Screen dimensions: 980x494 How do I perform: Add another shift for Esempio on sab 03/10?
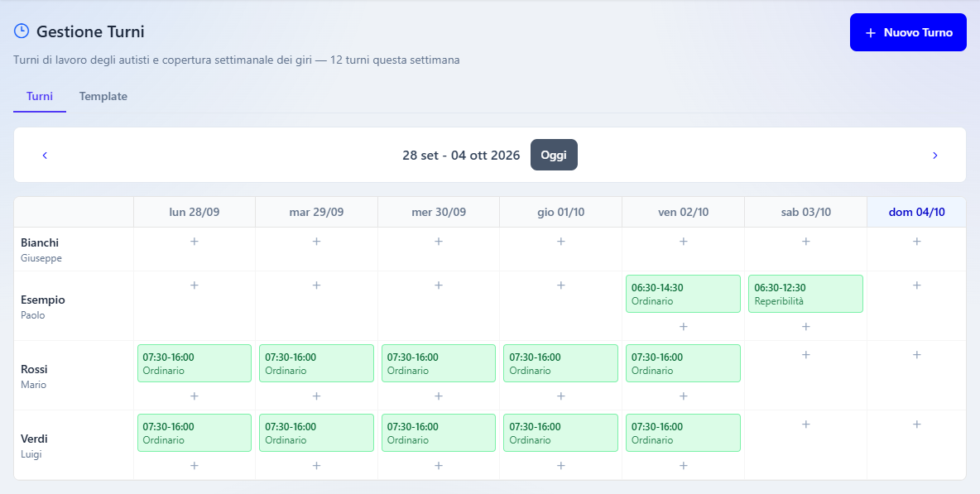tap(805, 327)
